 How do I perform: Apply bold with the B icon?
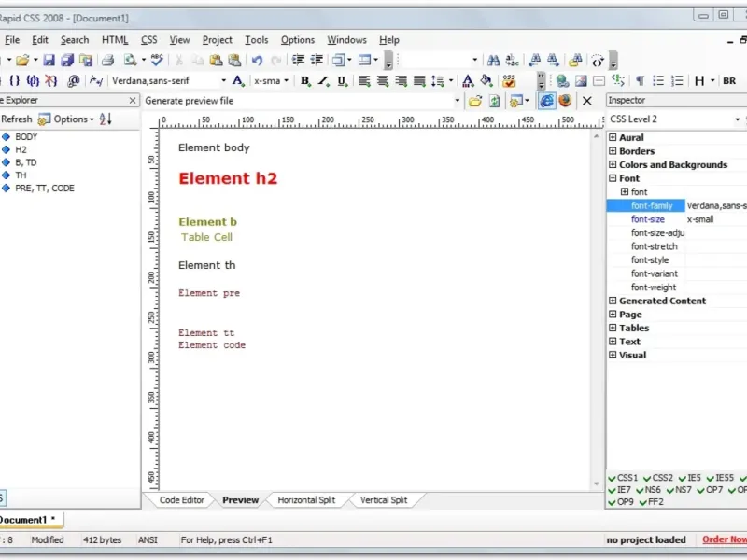point(305,81)
